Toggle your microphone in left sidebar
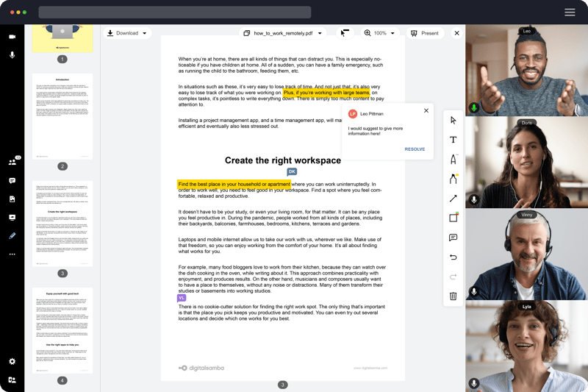This screenshot has width=588, height=392. [x=12, y=55]
